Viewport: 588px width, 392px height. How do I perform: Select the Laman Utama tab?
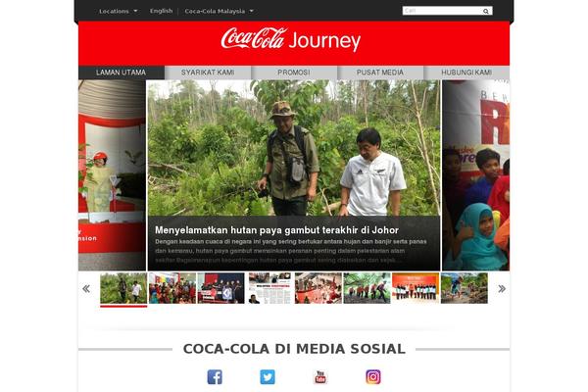point(122,73)
